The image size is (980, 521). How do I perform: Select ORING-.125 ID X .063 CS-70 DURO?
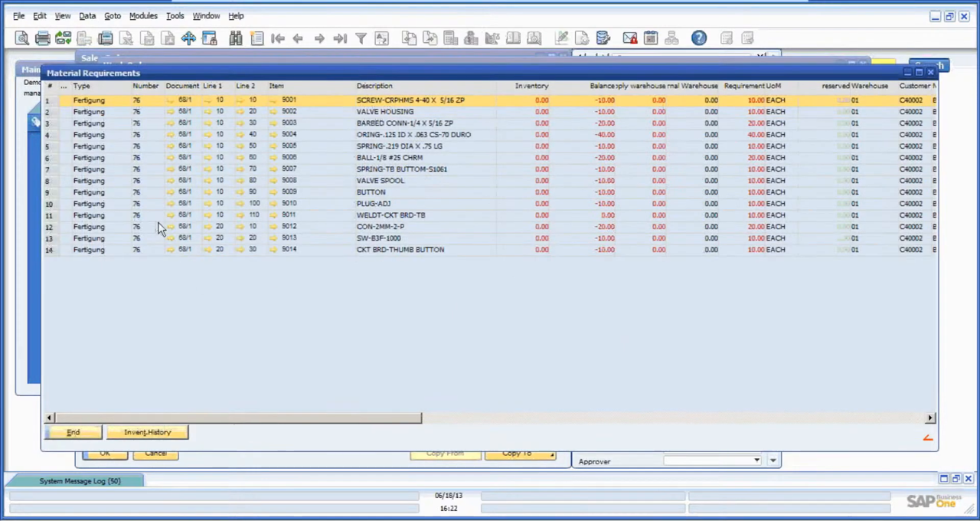413,135
